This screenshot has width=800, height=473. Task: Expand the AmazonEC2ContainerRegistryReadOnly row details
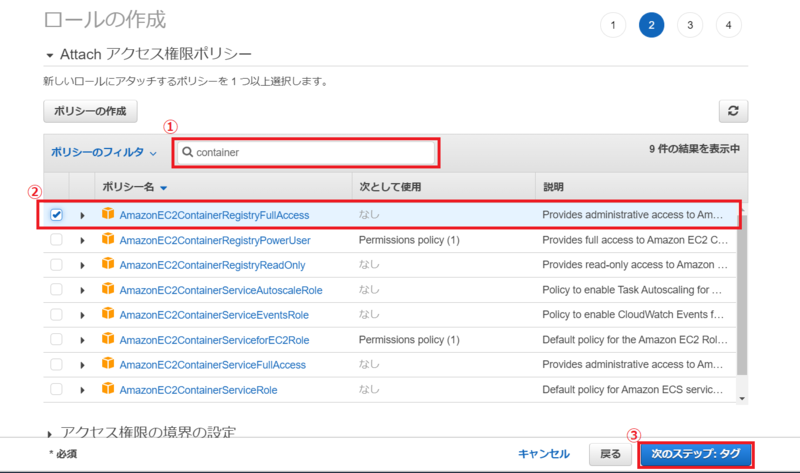pos(82,265)
